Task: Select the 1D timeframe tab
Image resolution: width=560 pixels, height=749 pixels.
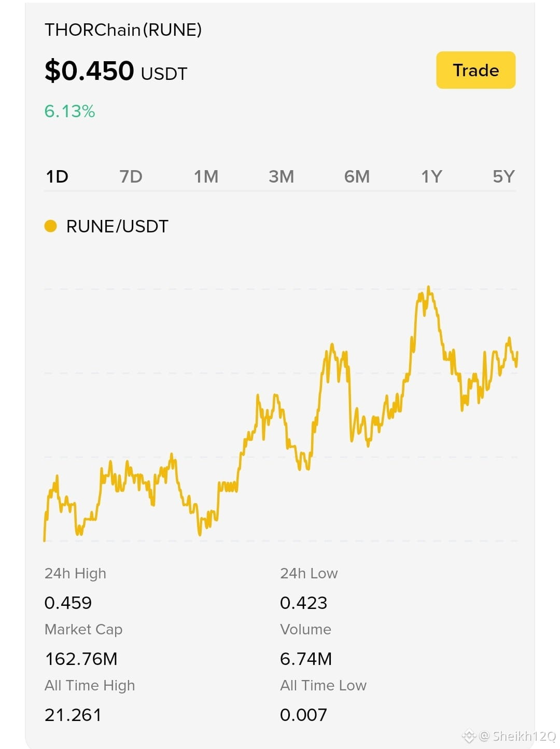Action: [57, 177]
